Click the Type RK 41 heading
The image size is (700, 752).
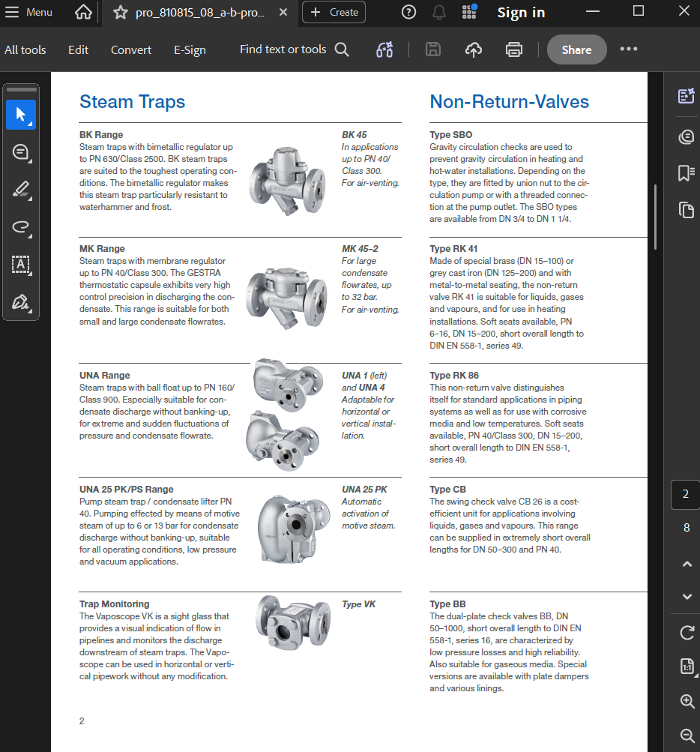click(453, 249)
